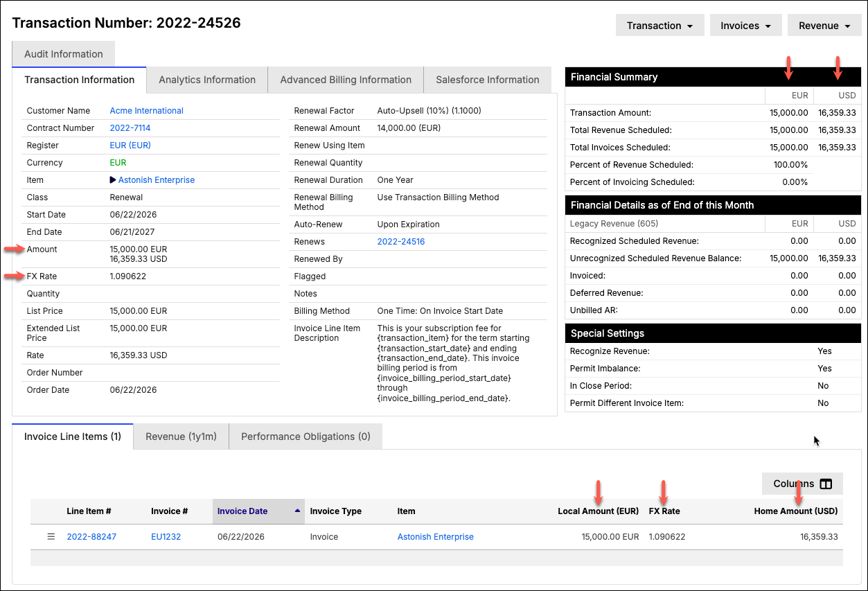Open invoice EU1232 link

click(x=166, y=537)
